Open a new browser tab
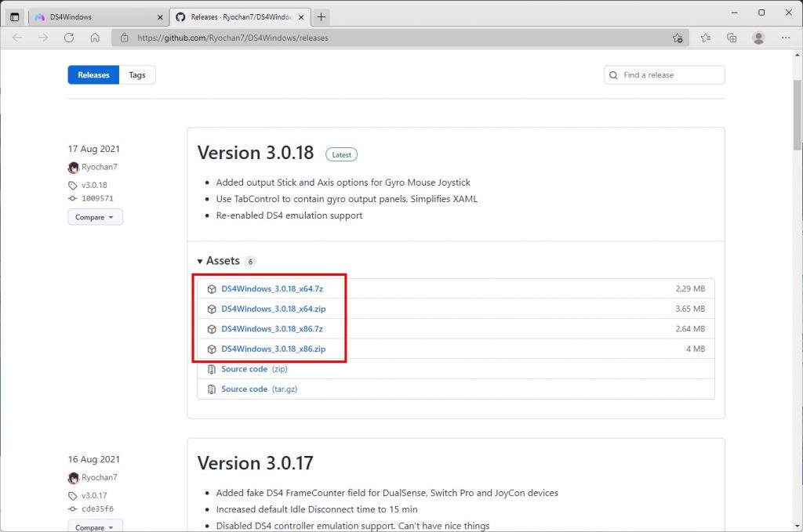Screen dimensions: 803x532 pyautogui.click(x=321, y=17)
